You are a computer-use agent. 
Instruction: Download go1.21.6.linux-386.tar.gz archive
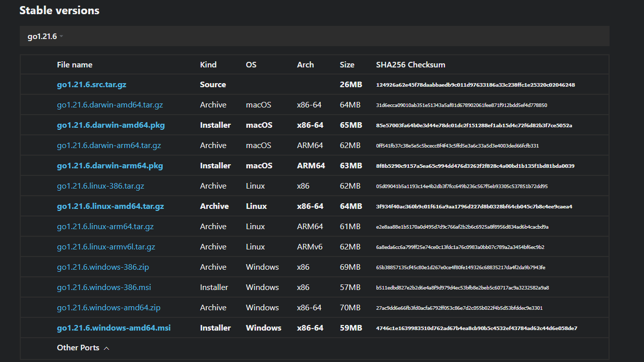coord(100,186)
